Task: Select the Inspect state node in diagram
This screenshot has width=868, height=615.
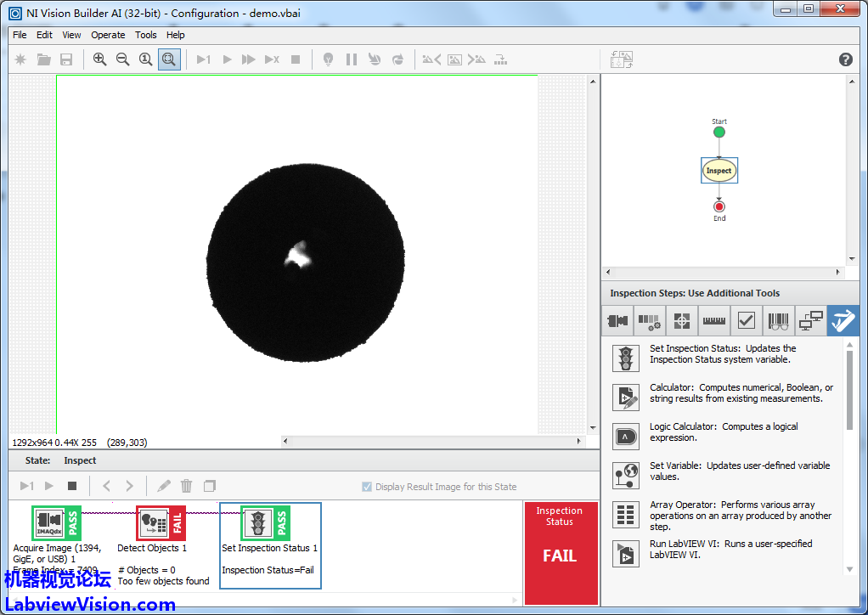Action: point(719,171)
